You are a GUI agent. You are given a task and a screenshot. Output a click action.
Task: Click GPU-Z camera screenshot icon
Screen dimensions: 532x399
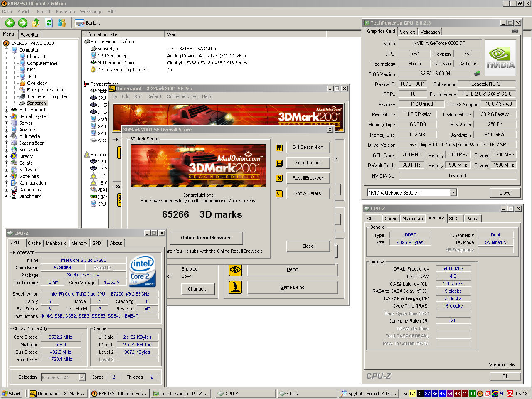tap(515, 31)
